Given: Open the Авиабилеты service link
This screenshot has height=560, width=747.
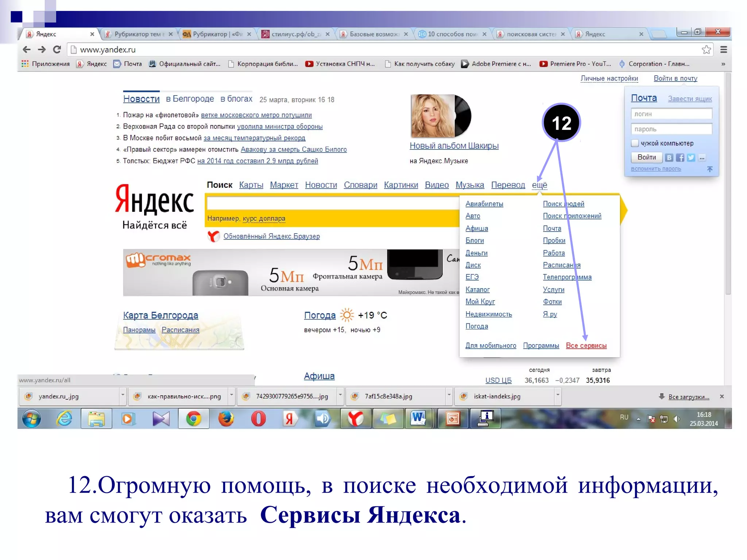Looking at the screenshot, I should coord(484,204).
